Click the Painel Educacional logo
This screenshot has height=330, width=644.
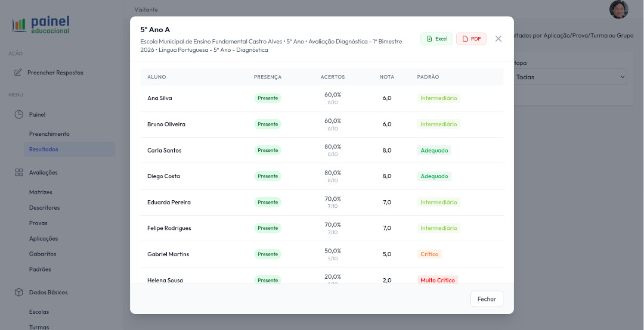tap(41, 24)
